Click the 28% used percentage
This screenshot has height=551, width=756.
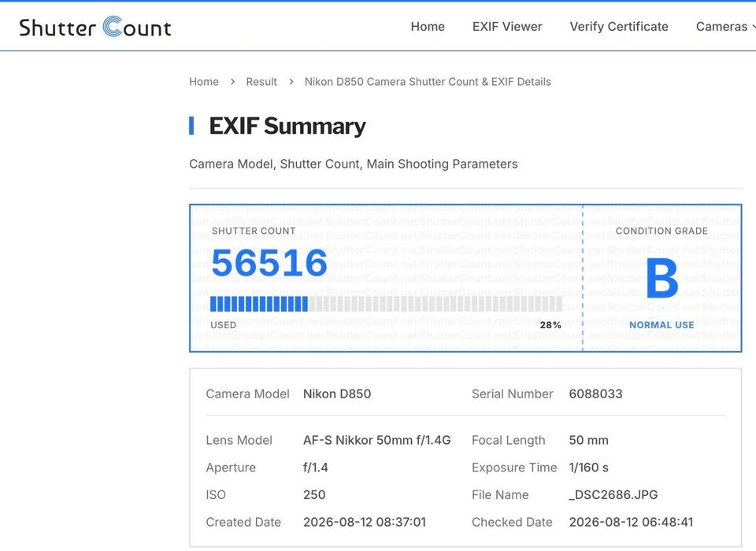(x=550, y=325)
